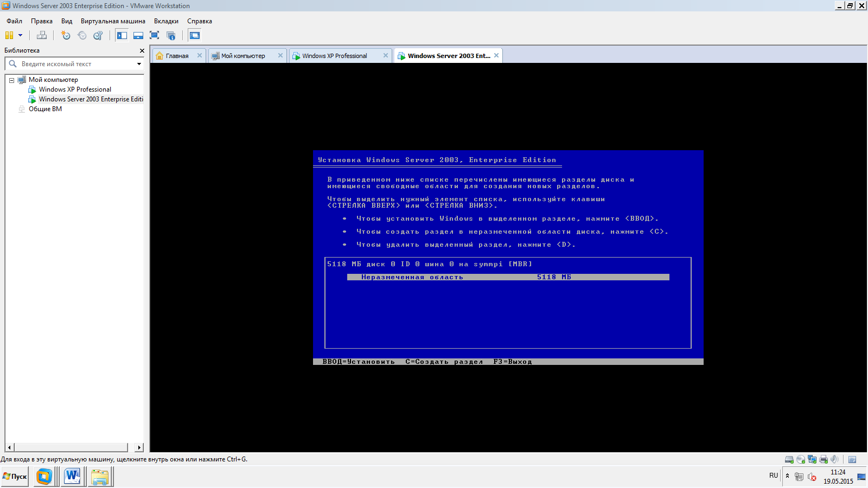Select Мой компьютер in the library tree
The width and height of the screenshot is (868, 488).
pyautogui.click(x=53, y=80)
